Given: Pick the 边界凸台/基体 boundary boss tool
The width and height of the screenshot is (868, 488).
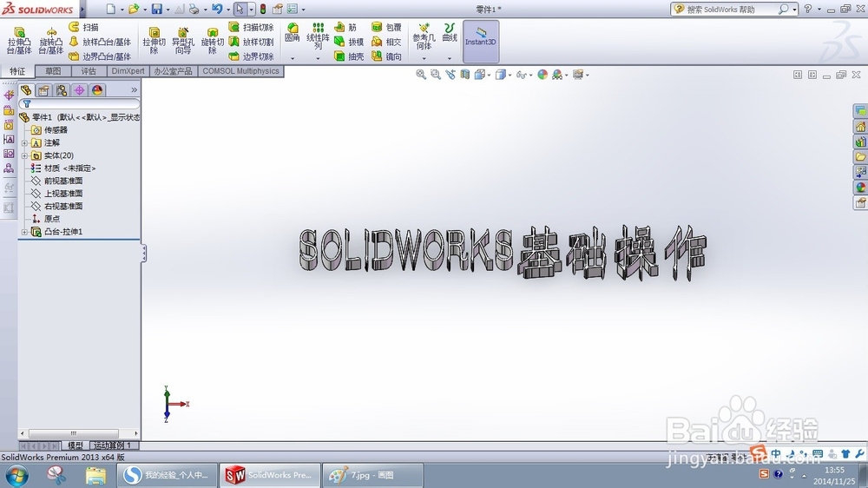Looking at the screenshot, I should (x=100, y=56).
